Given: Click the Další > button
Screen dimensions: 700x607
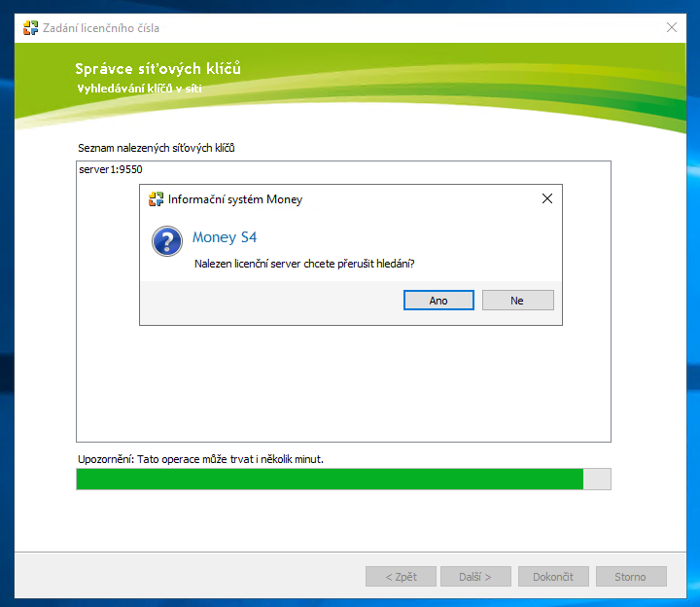Looking at the screenshot, I should coord(475,577).
